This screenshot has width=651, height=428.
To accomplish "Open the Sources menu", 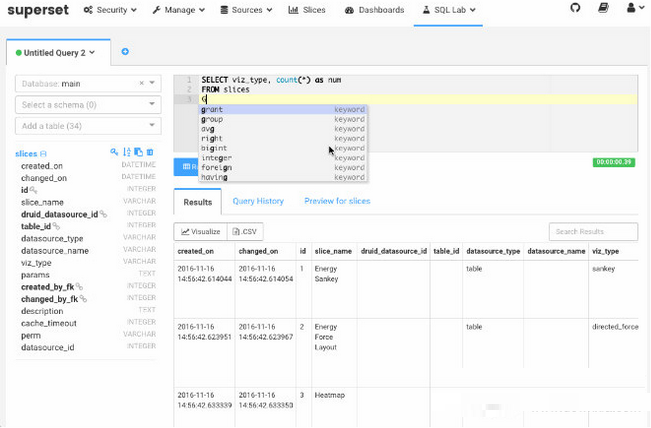I will pos(246,10).
